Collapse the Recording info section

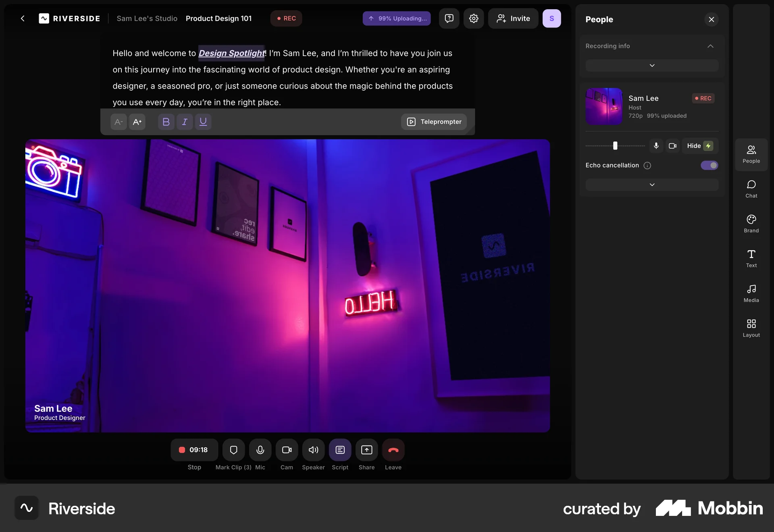point(710,46)
